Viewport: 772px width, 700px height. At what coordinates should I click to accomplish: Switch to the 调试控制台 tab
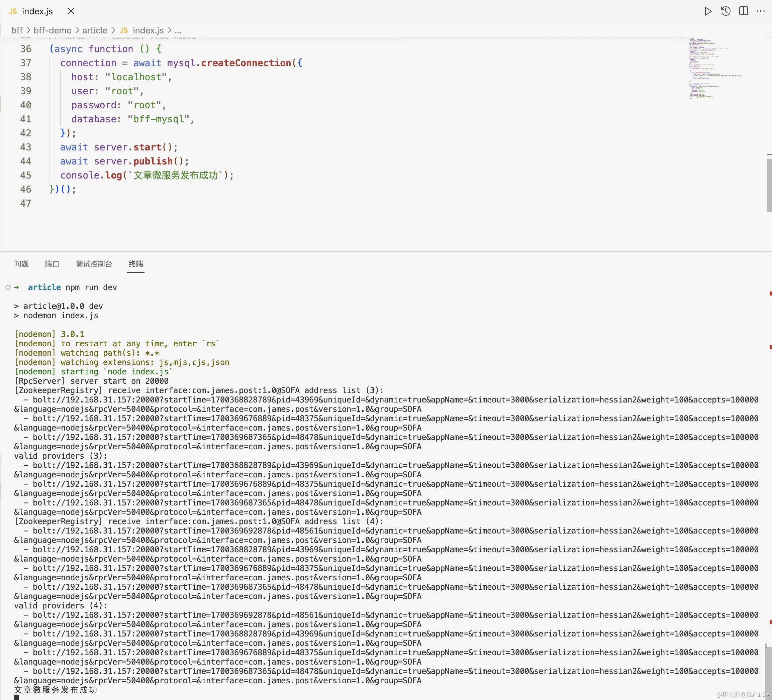click(93, 264)
